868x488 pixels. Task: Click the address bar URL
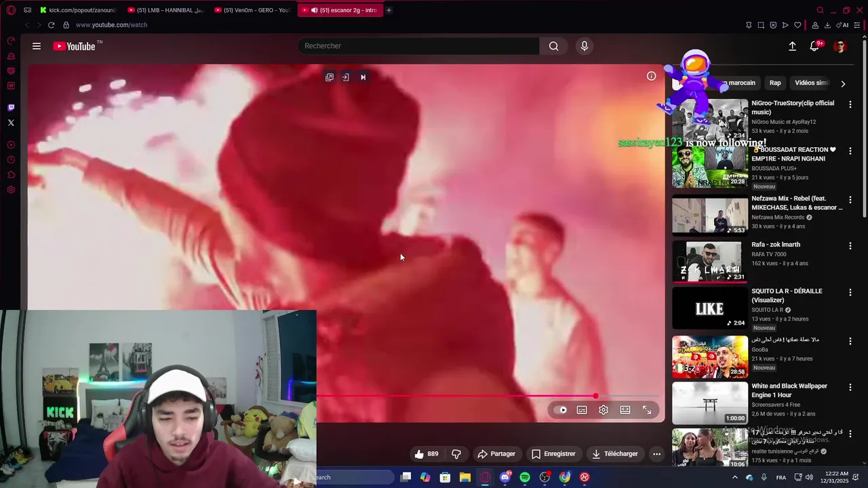point(111,25)
